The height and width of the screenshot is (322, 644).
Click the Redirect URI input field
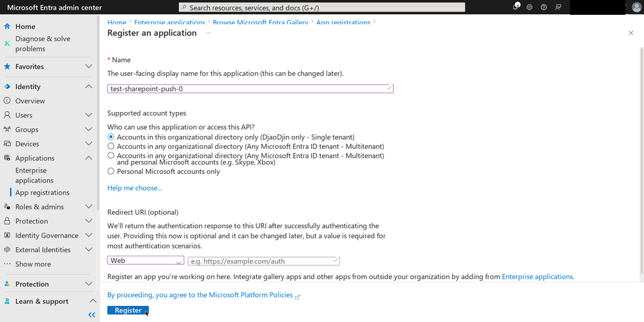click(x=263, y=261)
